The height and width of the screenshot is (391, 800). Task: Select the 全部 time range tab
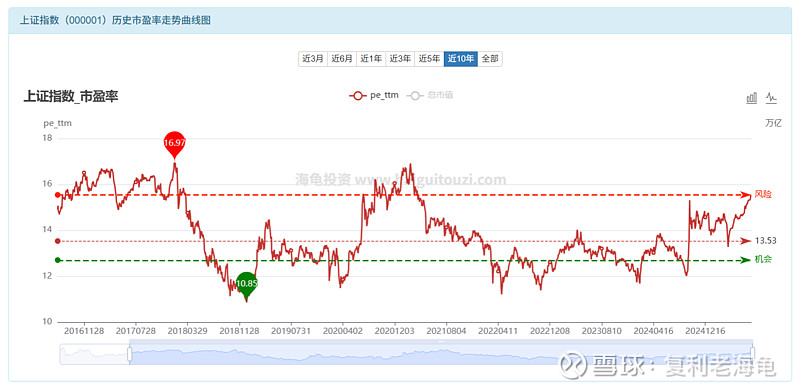490,59
